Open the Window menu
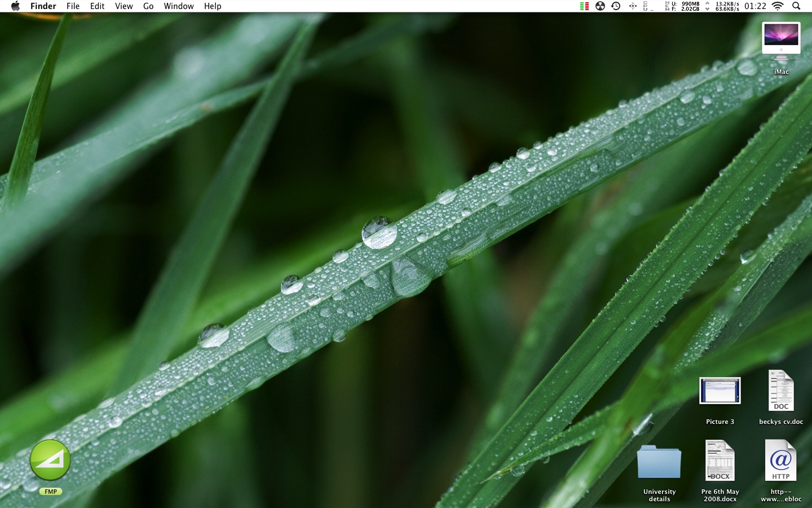Viewport: 812px width, 508px height. coord(179,6)
